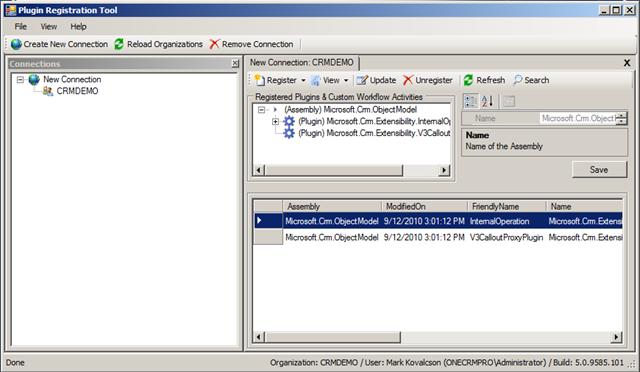This screenshot has height=372, width=640.
Task: Select (Plugin) Microsoft.Crm.Extensibility.InternalOp node
Action: [374, 121]
